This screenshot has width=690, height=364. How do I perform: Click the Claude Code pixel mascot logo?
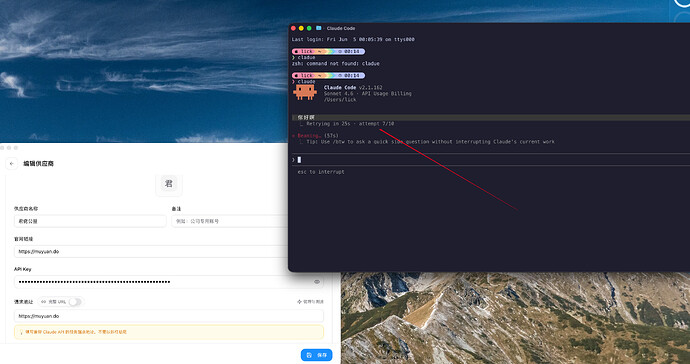(x=305, y=92)
